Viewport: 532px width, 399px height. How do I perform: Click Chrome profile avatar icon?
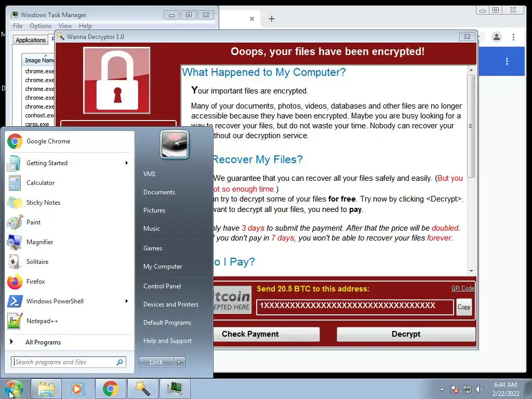[496, 37]
